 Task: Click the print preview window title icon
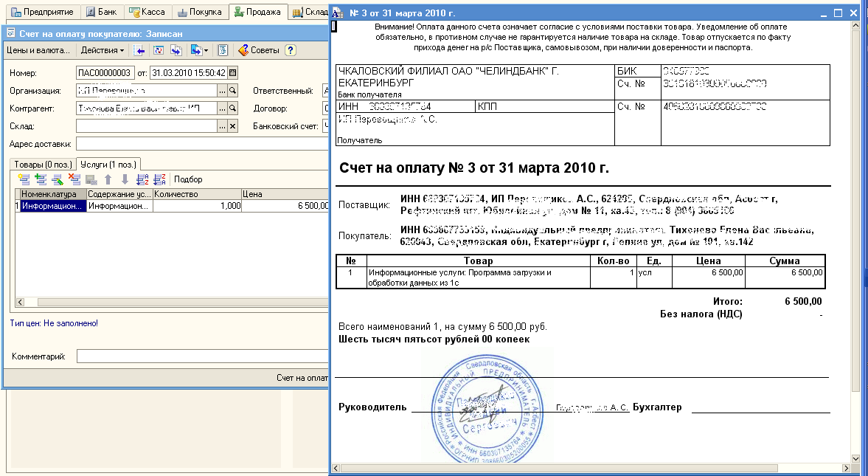pyautogui.click(x=337, y=13)
